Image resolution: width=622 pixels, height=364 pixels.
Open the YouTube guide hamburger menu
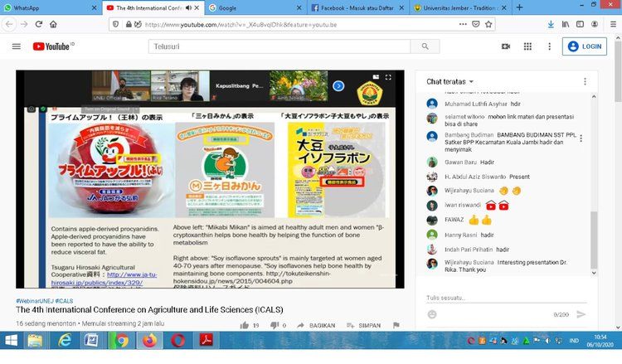click(x=17, y=46)
